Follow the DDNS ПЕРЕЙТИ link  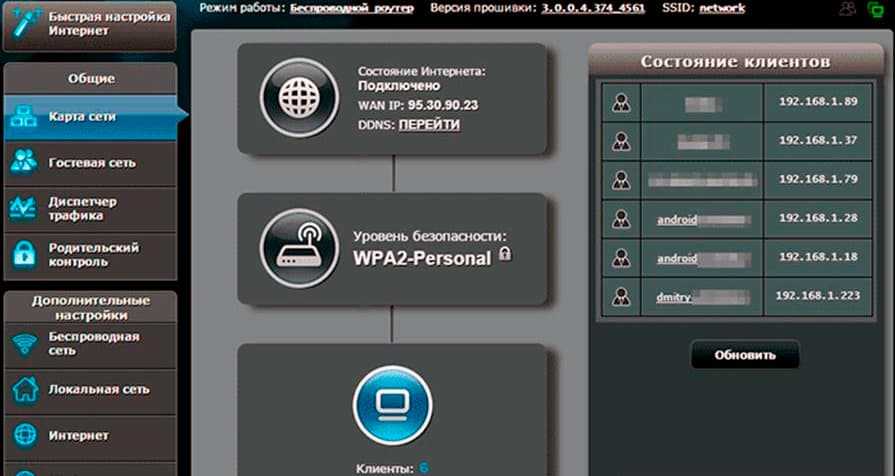[429, 125]
